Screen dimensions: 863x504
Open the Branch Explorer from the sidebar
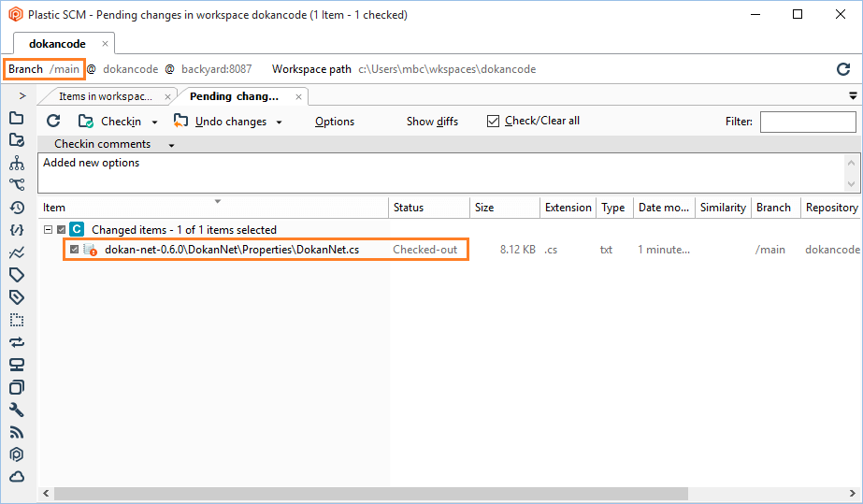16,185
